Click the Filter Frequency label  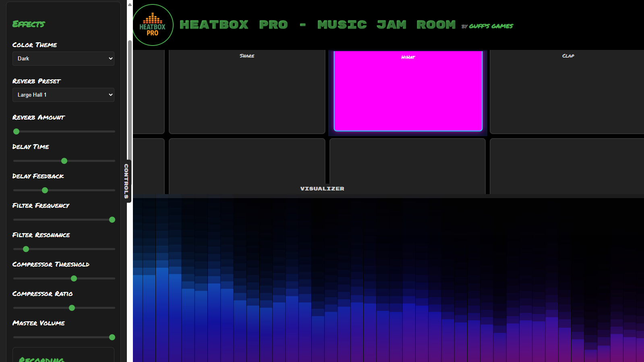point(41,205)
